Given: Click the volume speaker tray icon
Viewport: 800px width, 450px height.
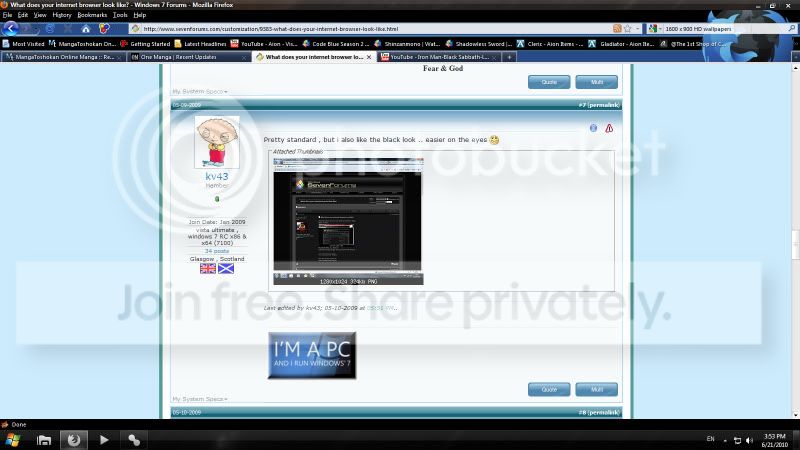Looking at the screenshot, I should tap(749, 440).
